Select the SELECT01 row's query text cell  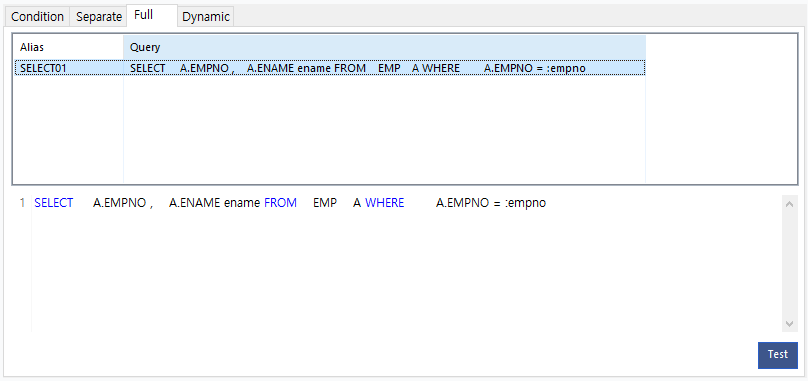384,68
